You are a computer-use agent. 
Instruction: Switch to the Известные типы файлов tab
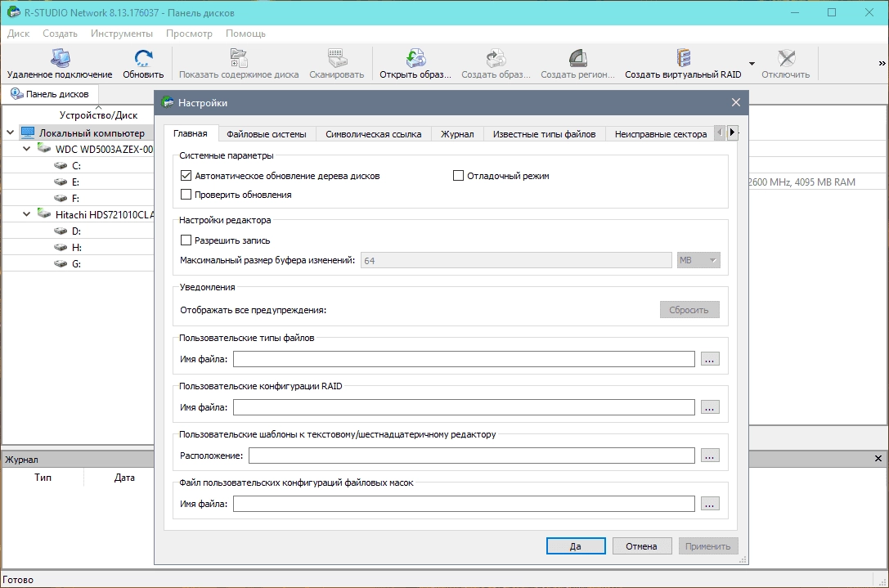545,134
